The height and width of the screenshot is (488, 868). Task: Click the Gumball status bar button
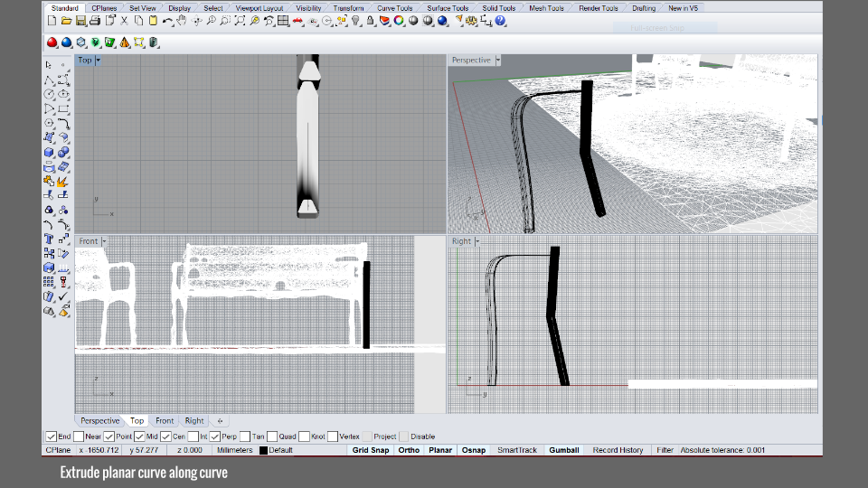click(563, 450)
